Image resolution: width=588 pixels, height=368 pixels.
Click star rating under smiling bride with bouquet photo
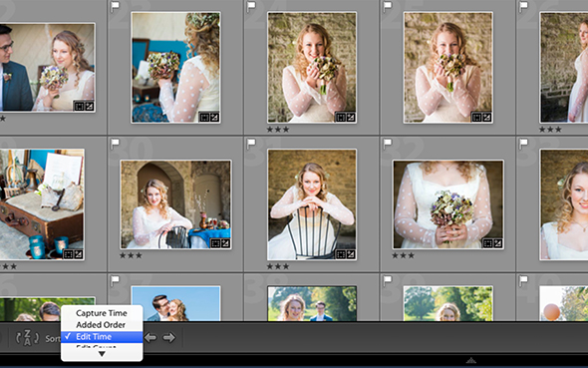pos(278,130)
